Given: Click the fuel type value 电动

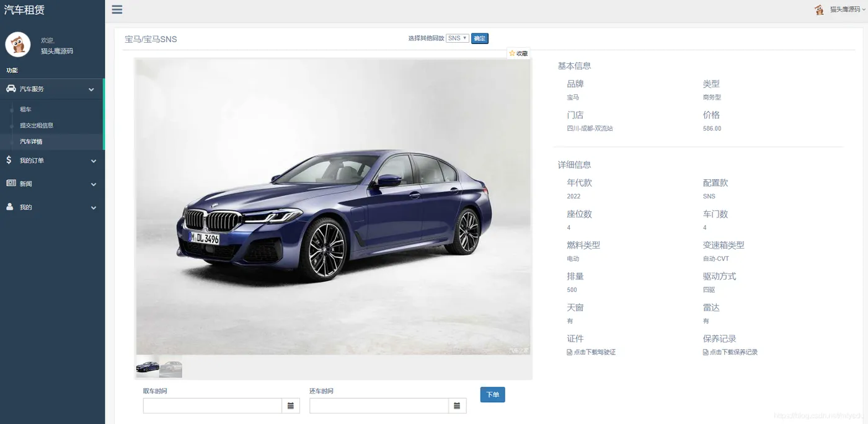Looking at the screenshot, I should pyautogui.click(x=573, y=258).
